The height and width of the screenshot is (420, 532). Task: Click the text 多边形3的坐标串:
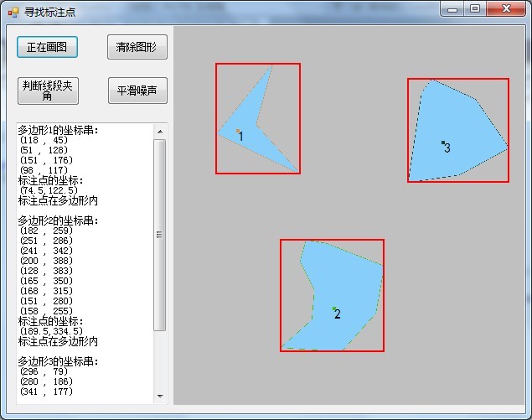pyautogui.click(x=58, y=361)
